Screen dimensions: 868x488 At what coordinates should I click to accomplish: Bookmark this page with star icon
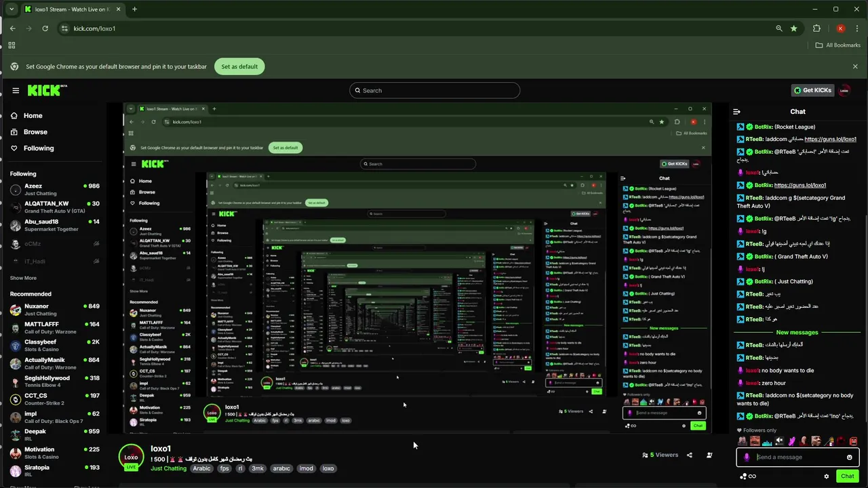coord(793,28)
